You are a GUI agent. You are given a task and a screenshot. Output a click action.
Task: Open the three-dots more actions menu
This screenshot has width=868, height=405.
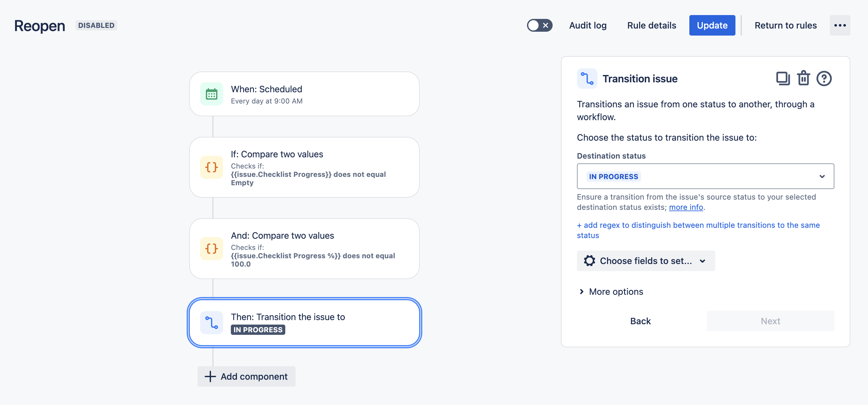pyautogui.click(x=840, y=25)
